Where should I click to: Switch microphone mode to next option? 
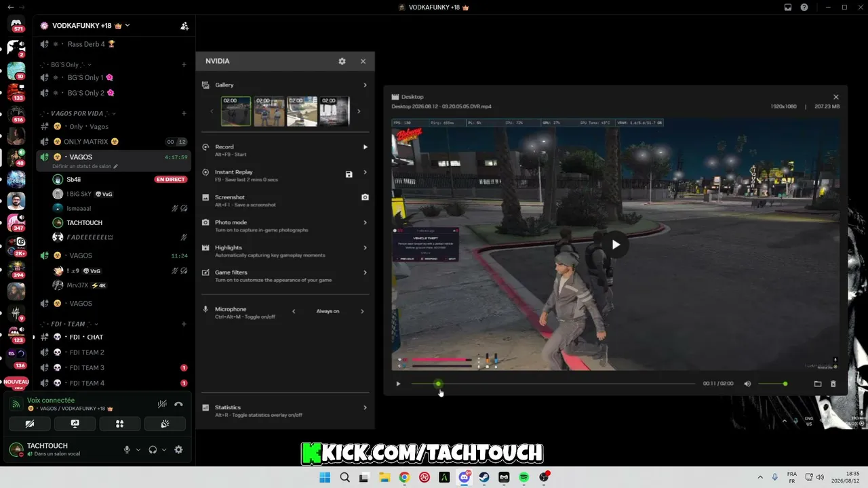[x=362, y=311]
